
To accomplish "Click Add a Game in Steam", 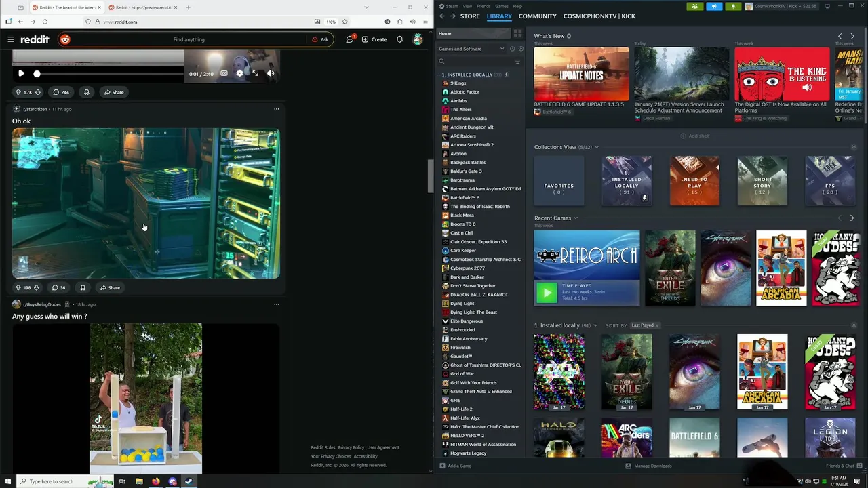I will coord(455,466).
